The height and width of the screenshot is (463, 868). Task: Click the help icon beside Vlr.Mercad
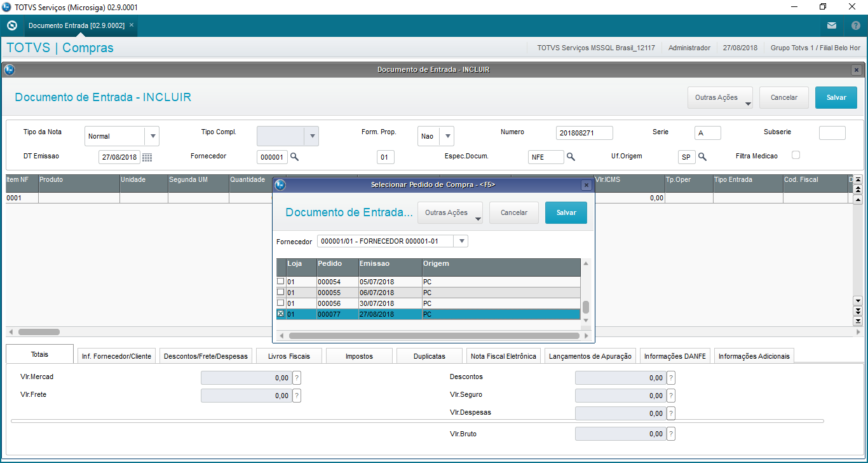click(x=296, y=378)
